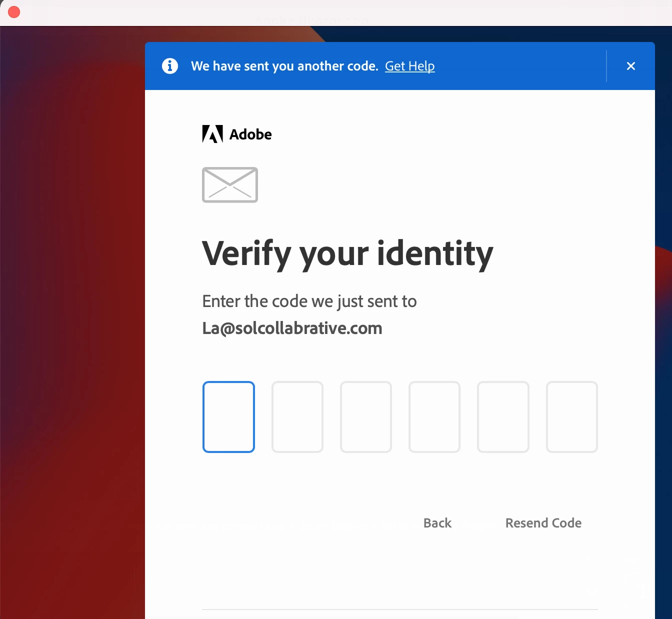
Task: Click "We have sent you another code." message
Action: tap(284, 66)
